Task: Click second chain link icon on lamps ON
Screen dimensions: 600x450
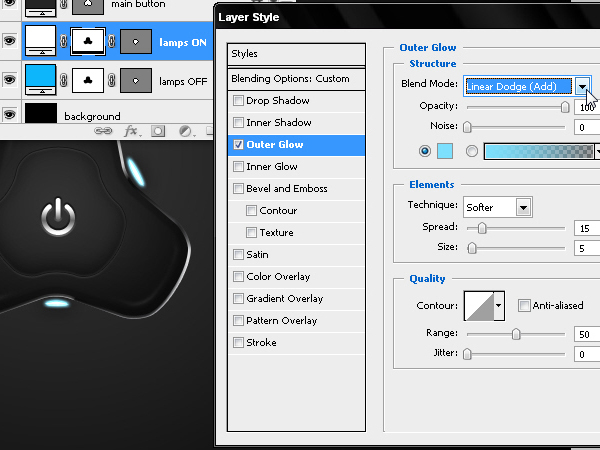Action: [112, 41]
